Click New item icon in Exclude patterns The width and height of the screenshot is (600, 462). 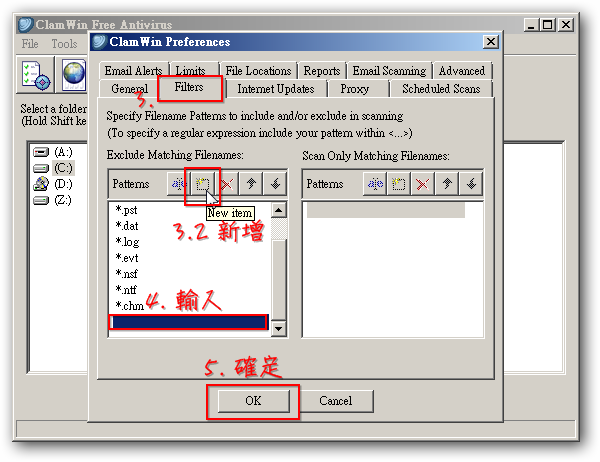(x=201, y=184)
